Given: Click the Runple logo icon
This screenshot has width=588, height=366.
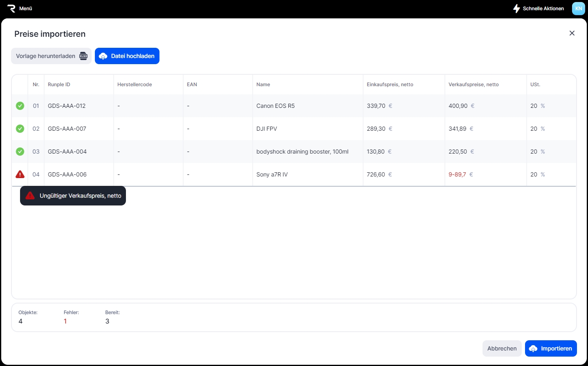Looking at the screenshot, I should click(x=11, y=9).
